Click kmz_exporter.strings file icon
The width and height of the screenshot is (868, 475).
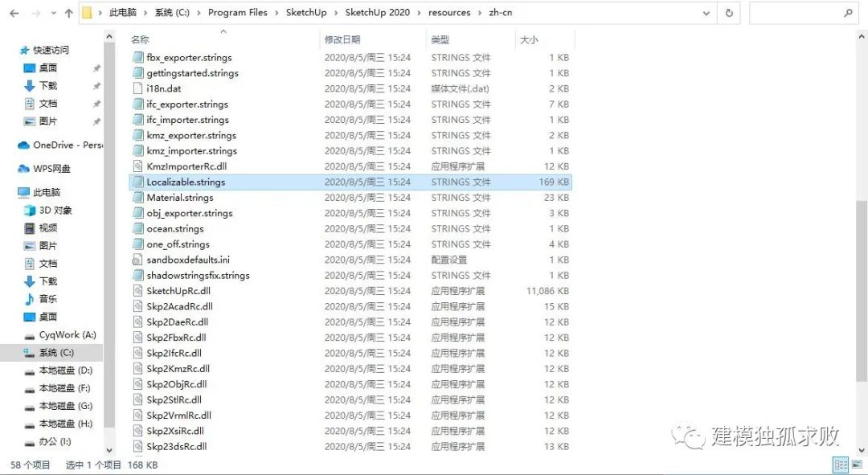(x=138, y=135)
